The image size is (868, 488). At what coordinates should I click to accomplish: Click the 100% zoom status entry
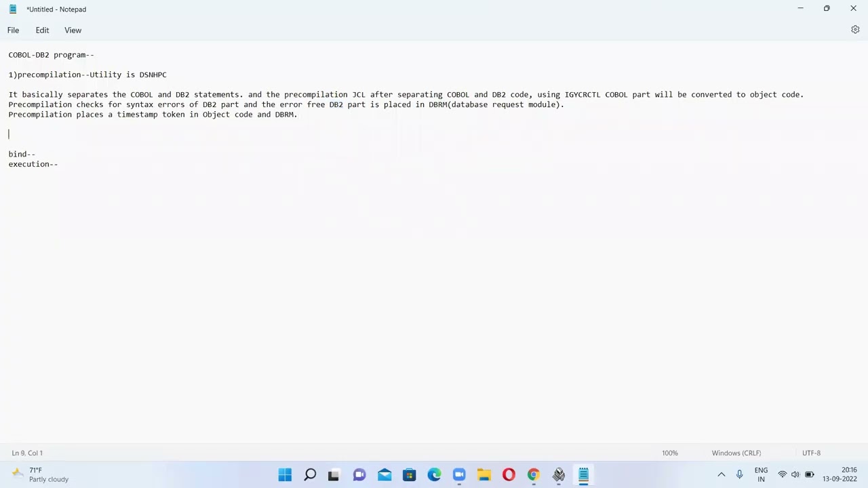coord(669,453)
